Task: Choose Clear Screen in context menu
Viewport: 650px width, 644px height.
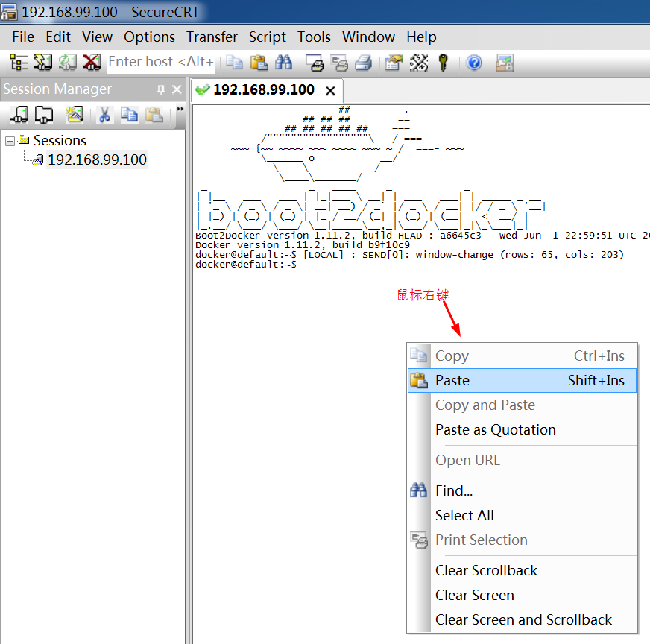Action: point(522,595)
